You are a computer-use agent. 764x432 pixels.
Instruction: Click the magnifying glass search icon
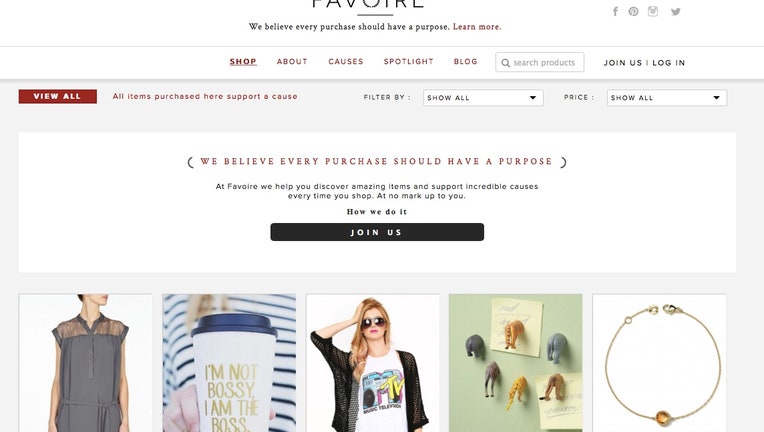[506, 63]
